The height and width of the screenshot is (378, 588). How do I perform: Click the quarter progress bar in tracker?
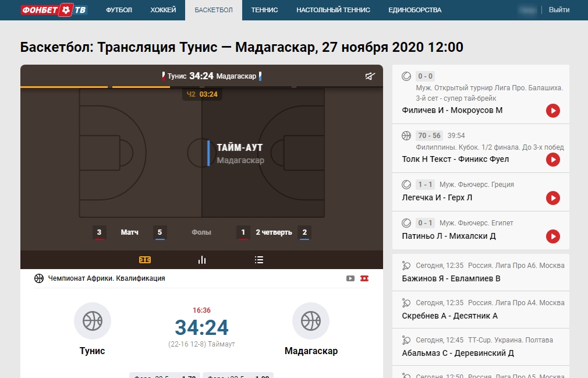(x=202, y=87)
